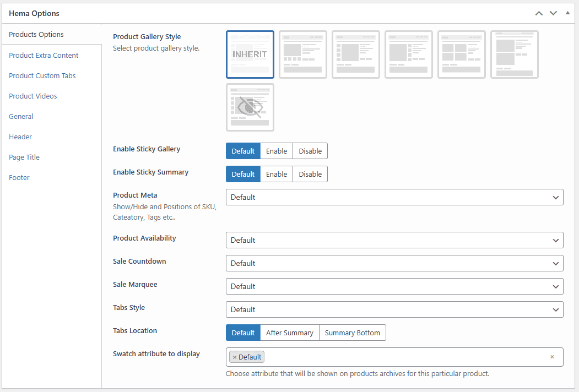Move Hema Options panel down
The image size is (579, 392).
pos(553,13)
